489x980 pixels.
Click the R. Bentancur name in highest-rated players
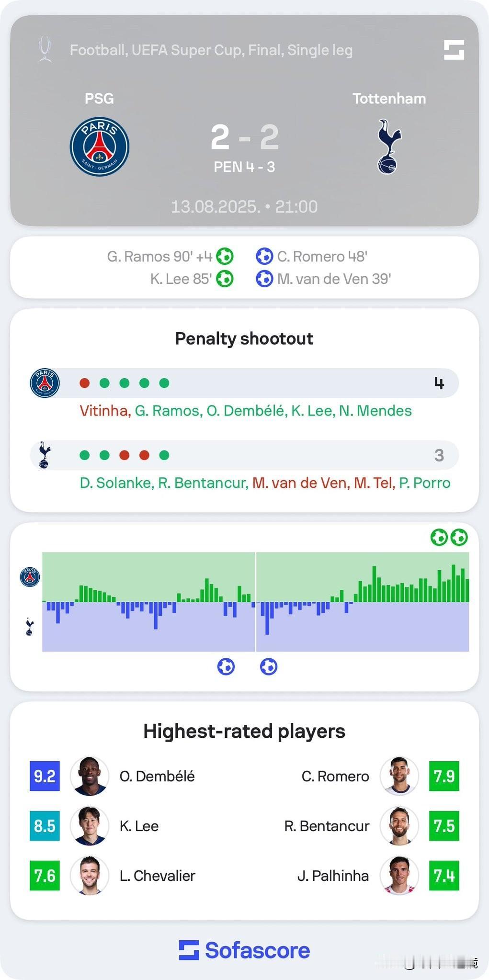[327, 826]
